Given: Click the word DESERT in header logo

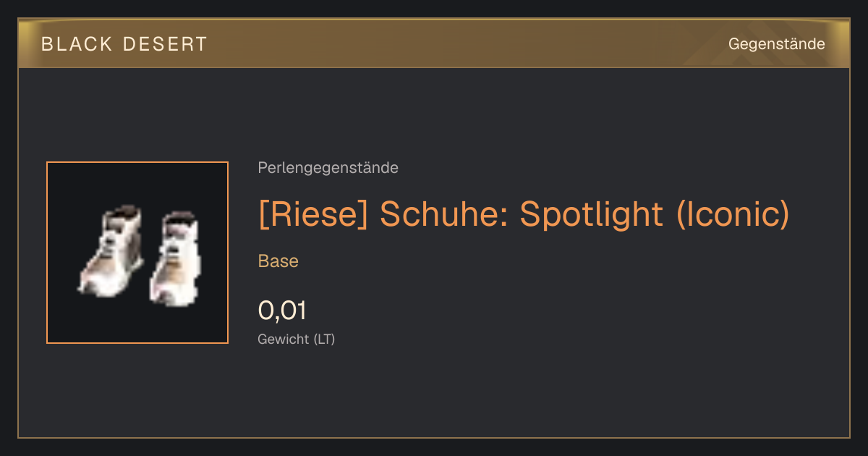Looking at the screenshot, I should [x=164, y=44].
